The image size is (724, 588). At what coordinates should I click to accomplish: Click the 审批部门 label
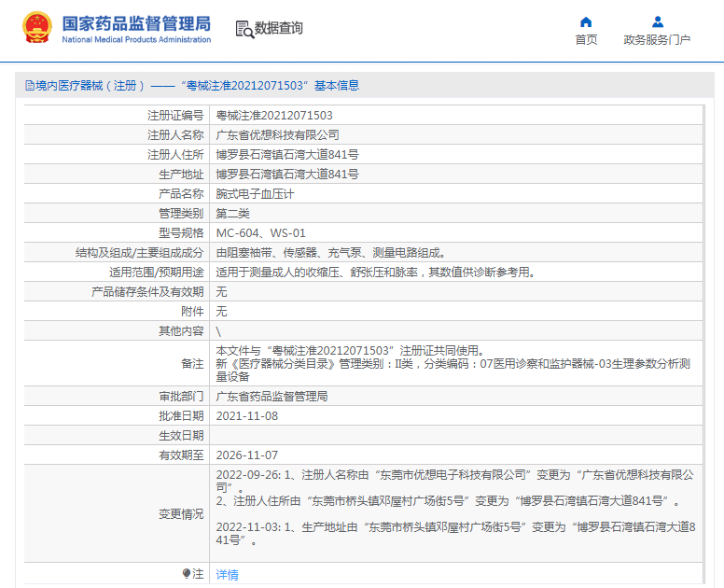(181, 397)
